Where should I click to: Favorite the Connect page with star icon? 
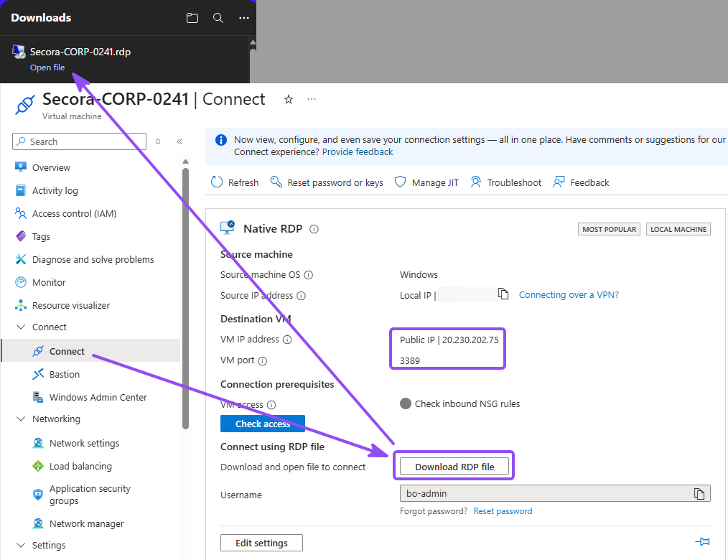[x=289, y=99]
